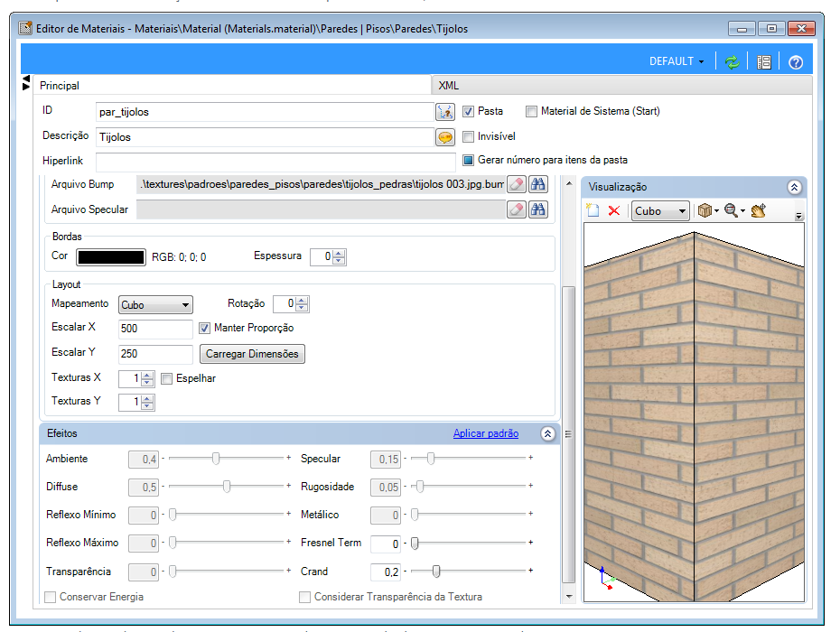Click the Fresnel Term slider handle
The image size is (840, 632).
[x=415, y=544]
